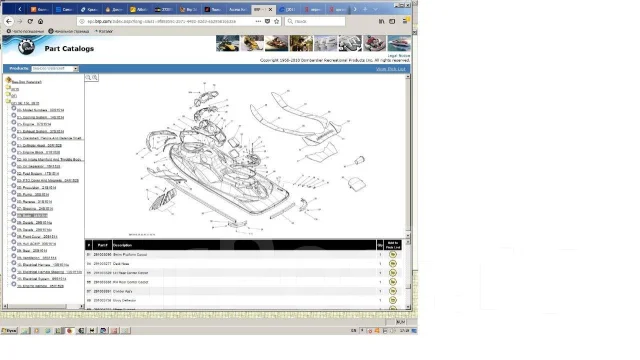Viewport: 640px width, 360px height.
Task: Open the Windows Start button
Action: [x=9, y=331]
